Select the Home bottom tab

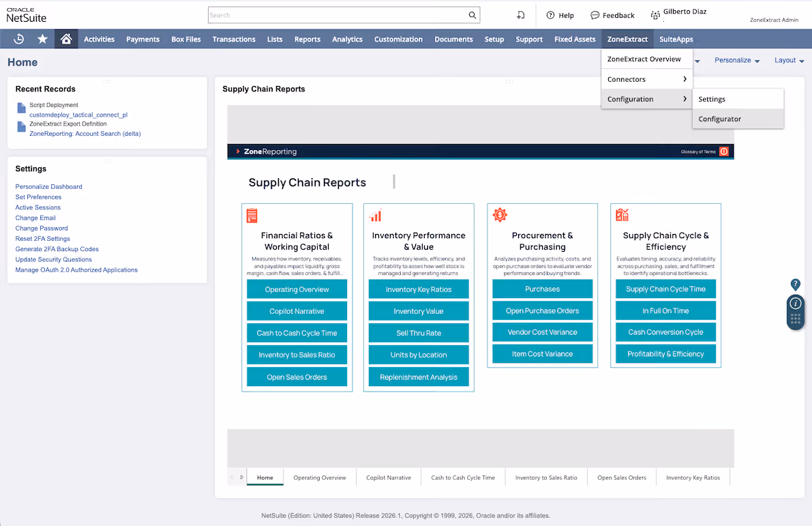click(265, 478)
